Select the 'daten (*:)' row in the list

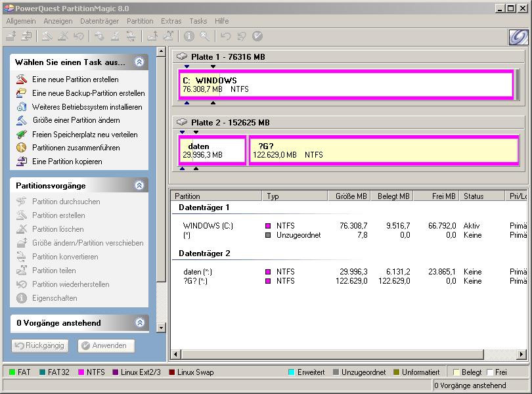(349, 272)
